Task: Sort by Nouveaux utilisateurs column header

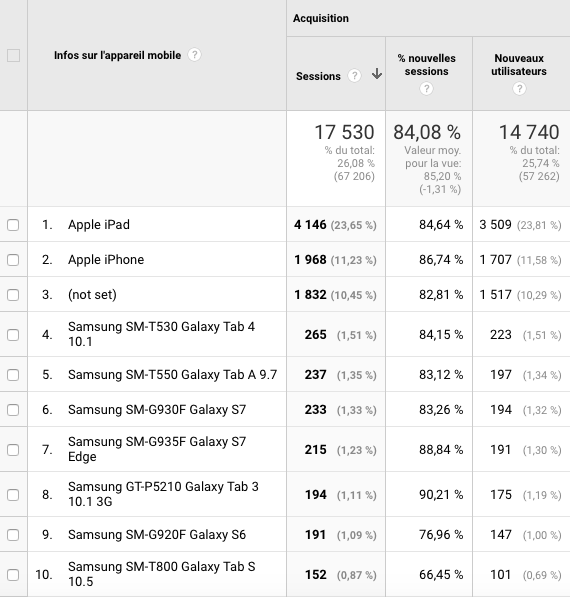Action: click(x=519, y=65)
